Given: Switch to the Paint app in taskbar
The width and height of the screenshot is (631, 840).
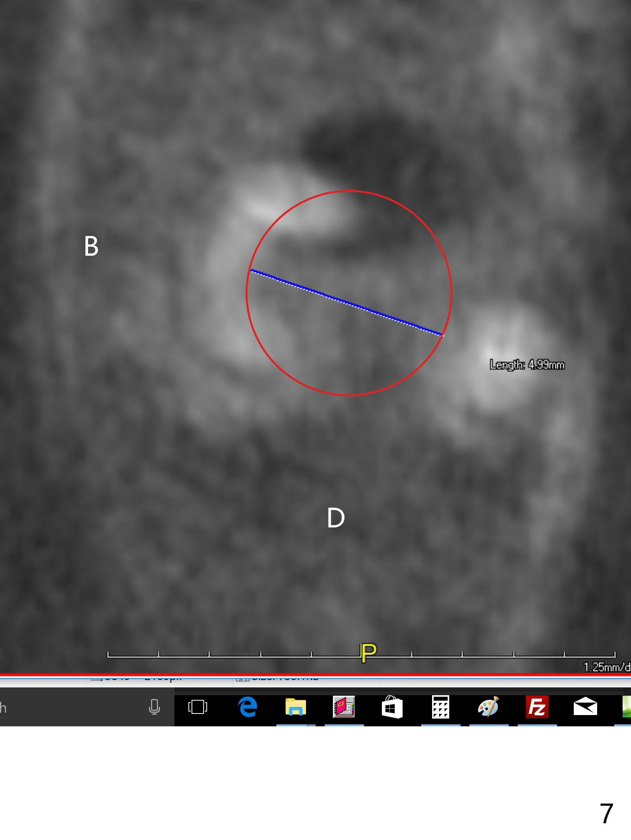Looking at the screenshot, I should pos(489,707).
